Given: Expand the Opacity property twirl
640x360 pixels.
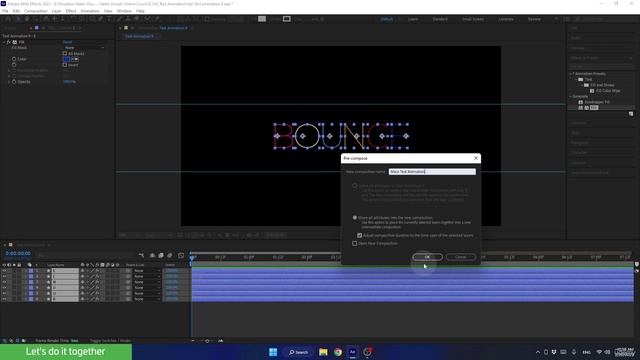Looking at the screenshot, I should coord(9,82).
